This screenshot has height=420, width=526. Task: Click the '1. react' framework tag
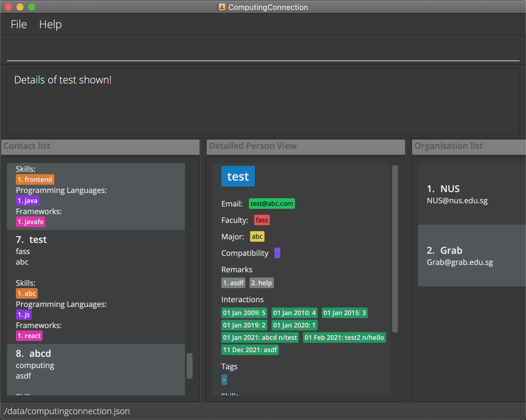[29, 336]
